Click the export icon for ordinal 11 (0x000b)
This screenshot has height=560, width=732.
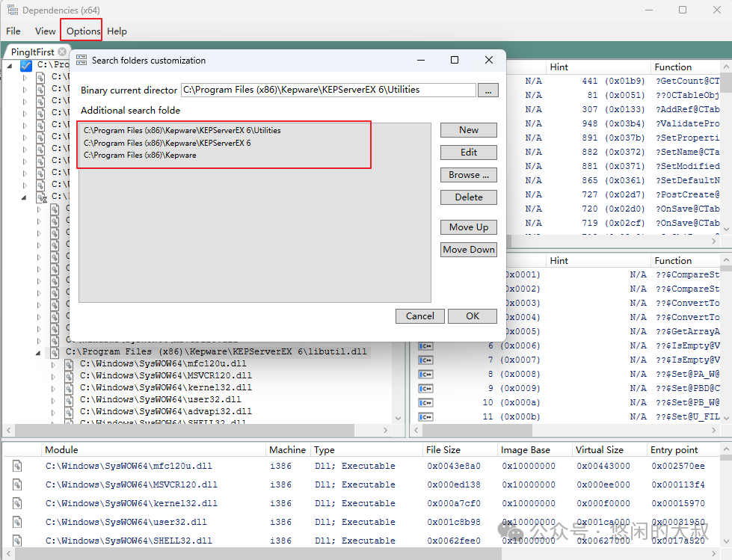coord(426,416)
